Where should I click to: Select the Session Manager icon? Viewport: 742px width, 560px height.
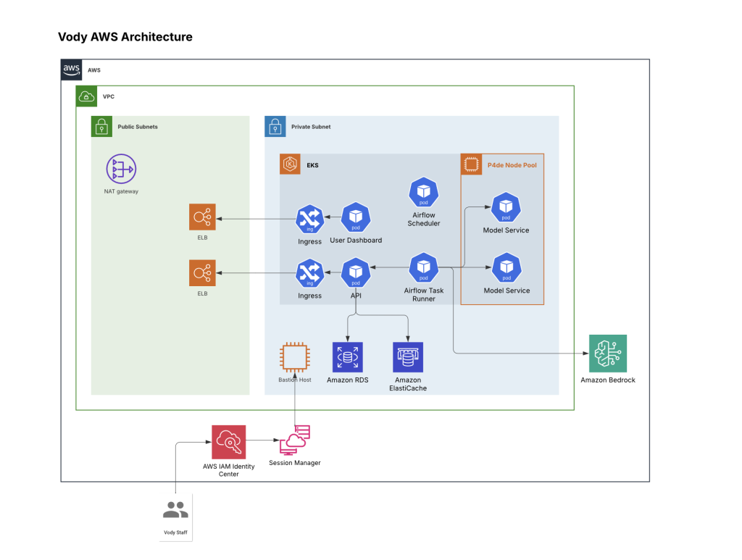tap(295, 440)
